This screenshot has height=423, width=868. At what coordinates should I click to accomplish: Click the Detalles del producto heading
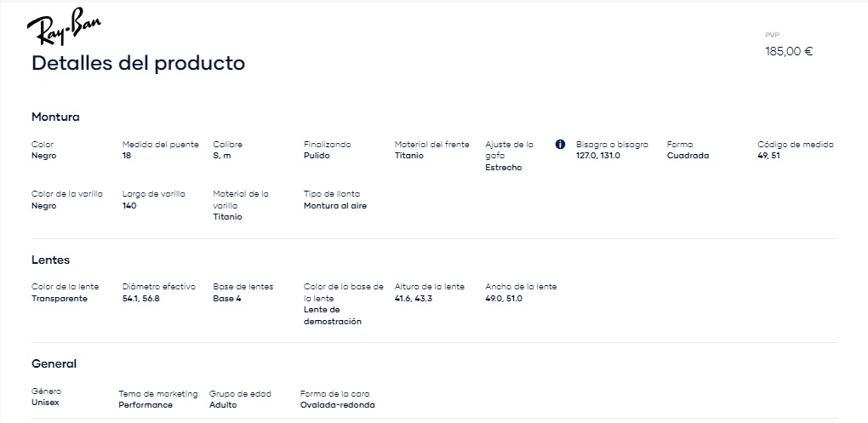point(139,63)
